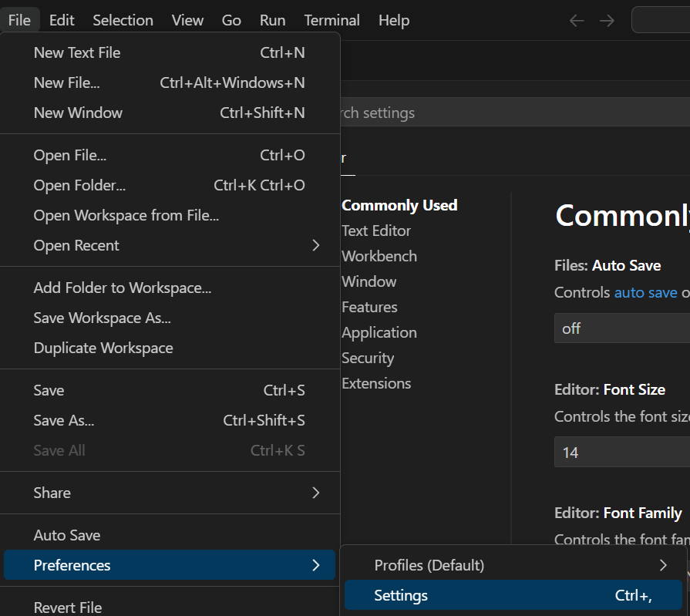Screen dimensions: 690x616
Task: Choose New Text File menu entry
Action: tap(77, 52)
